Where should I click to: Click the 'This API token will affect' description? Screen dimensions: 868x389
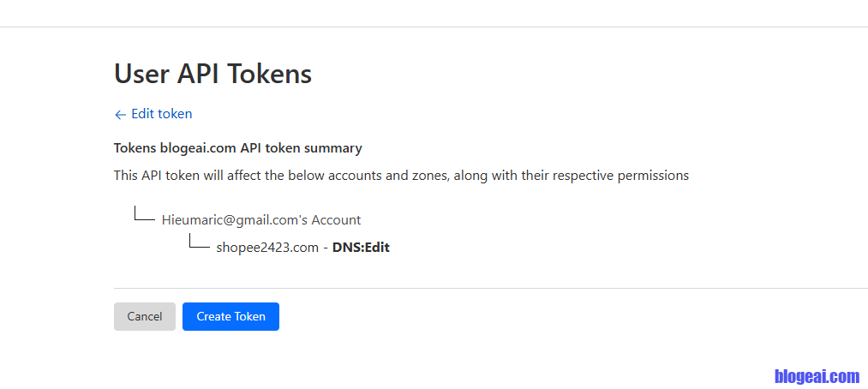[401, 176]
